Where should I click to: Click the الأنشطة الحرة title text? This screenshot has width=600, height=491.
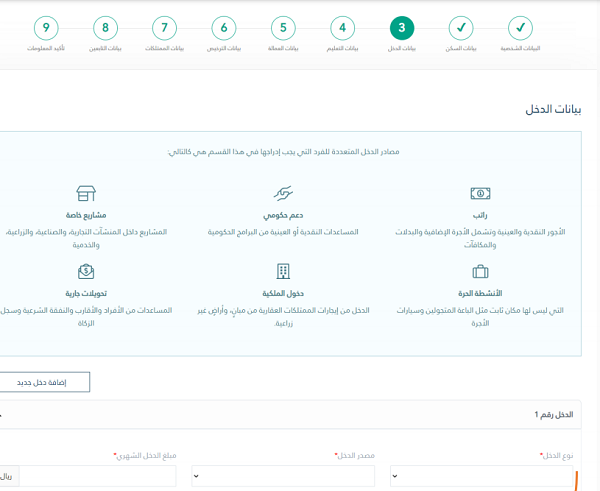click(480, 294)
